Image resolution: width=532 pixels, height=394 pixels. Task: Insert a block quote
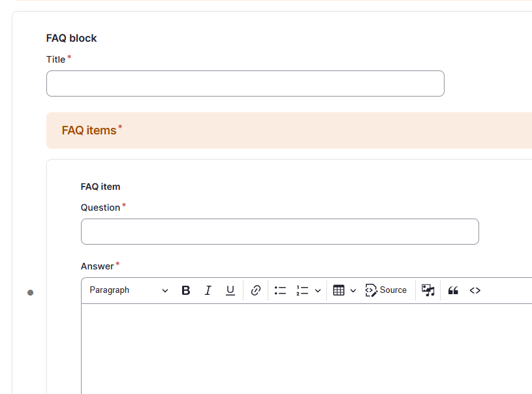click(x=453, y=290)
